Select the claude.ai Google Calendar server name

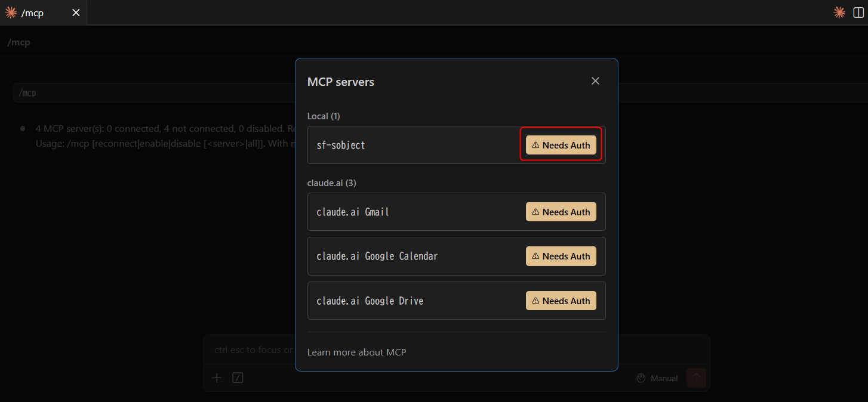[377, 256]
